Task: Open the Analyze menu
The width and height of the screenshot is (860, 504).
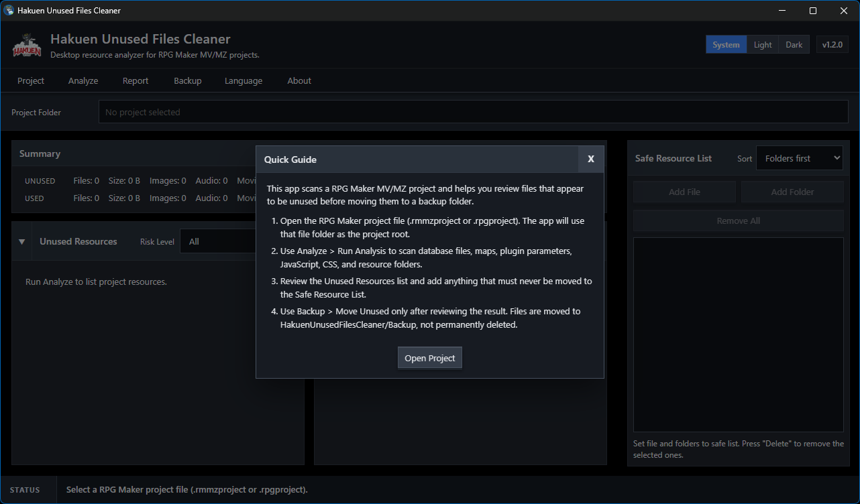Action: pyautogui.click(x=83, y=80)
